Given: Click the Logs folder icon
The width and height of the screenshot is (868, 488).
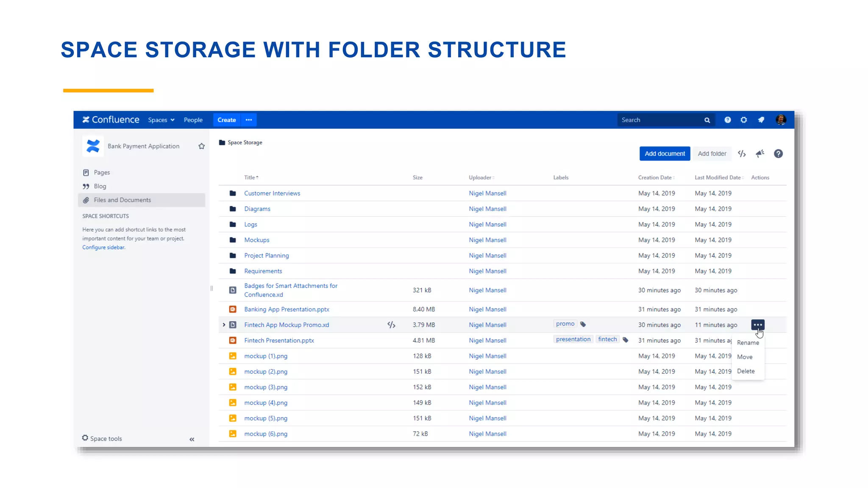Looking at the screenshot, I should (x=233, y=225).
